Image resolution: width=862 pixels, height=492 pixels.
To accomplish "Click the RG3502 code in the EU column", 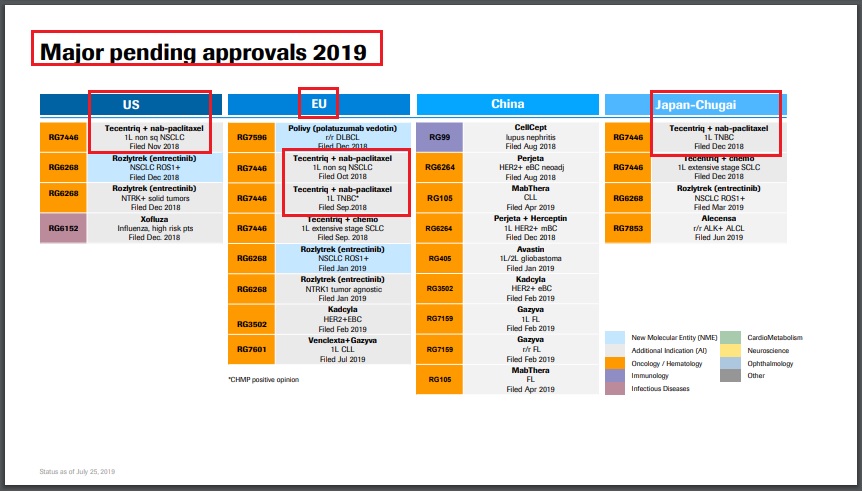I will click(251, 319).
